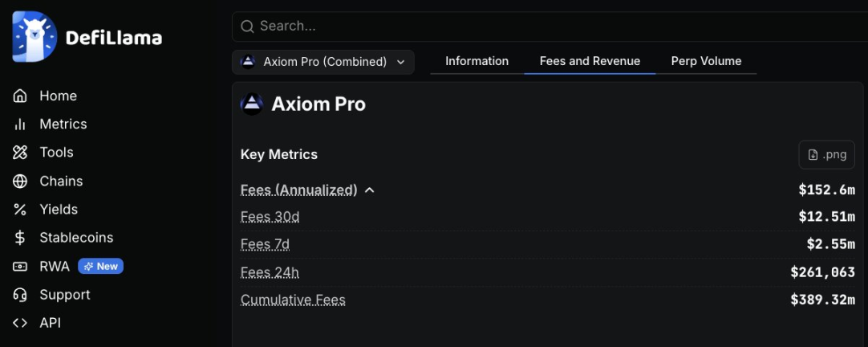Image resolution: width=868 pixels, height=347 pixels.
Task: Click the DefiLlama logo icon
Action: coord(34,37)
